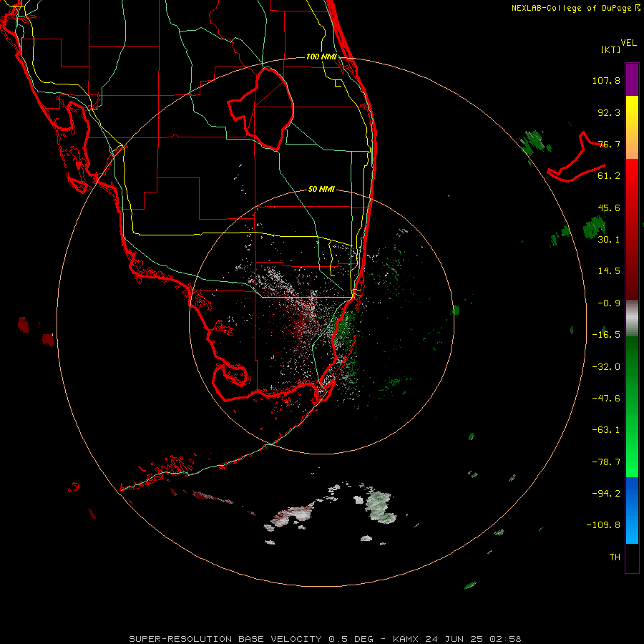Click the 61.2 scale value
The image size is (644, 644).
pos(609,176)
